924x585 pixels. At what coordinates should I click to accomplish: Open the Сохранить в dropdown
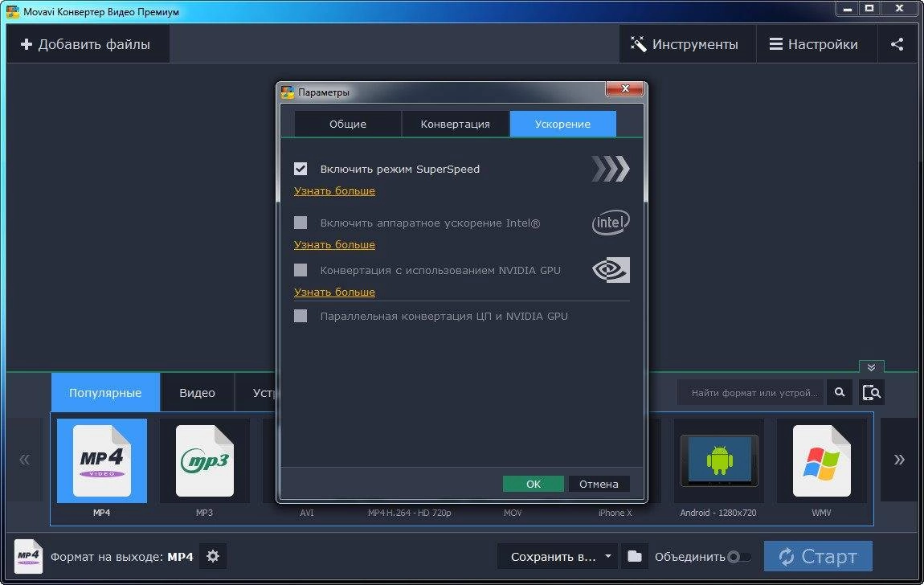point(557,556)
